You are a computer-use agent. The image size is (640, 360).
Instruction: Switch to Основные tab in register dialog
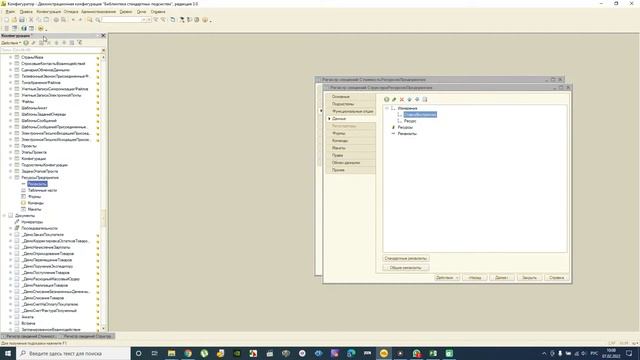pyautogui.click(x=350, y=97)
